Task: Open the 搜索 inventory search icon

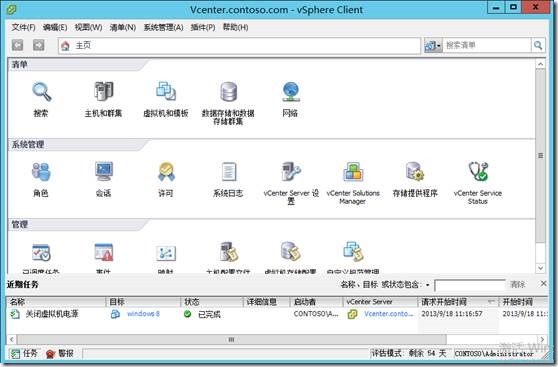Action: (41, 92)
